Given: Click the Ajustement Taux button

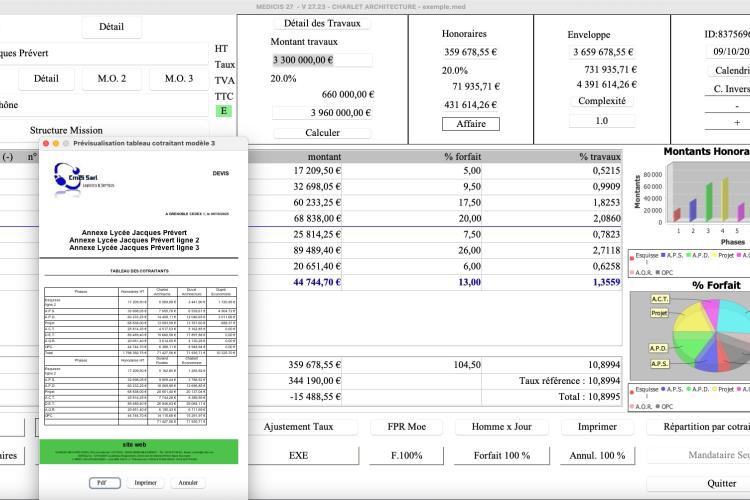Looking at the screenshot, I should 298,427.
